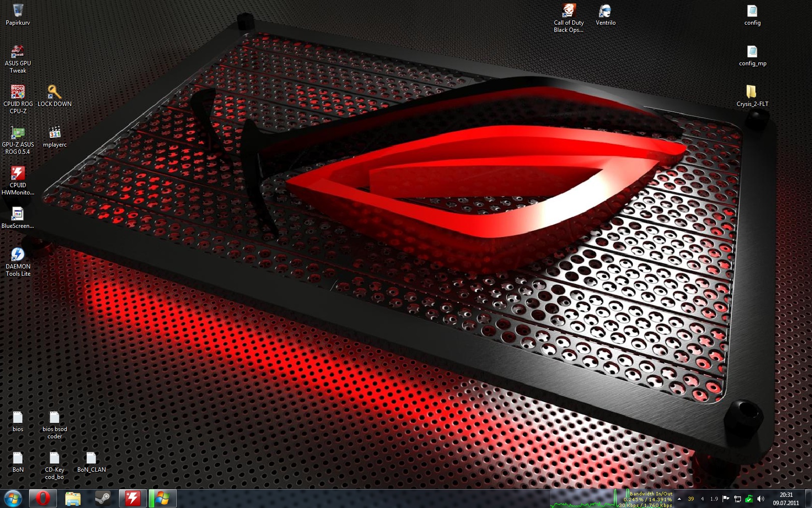Select the config file icon
The width and height of the screenshot is (812, 508).
point(753,15)
